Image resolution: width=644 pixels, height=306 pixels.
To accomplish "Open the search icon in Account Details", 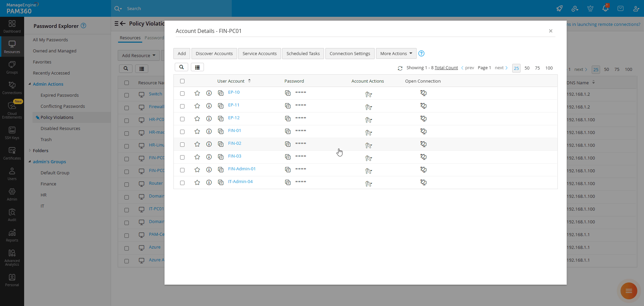I will (x=181, y=67).
